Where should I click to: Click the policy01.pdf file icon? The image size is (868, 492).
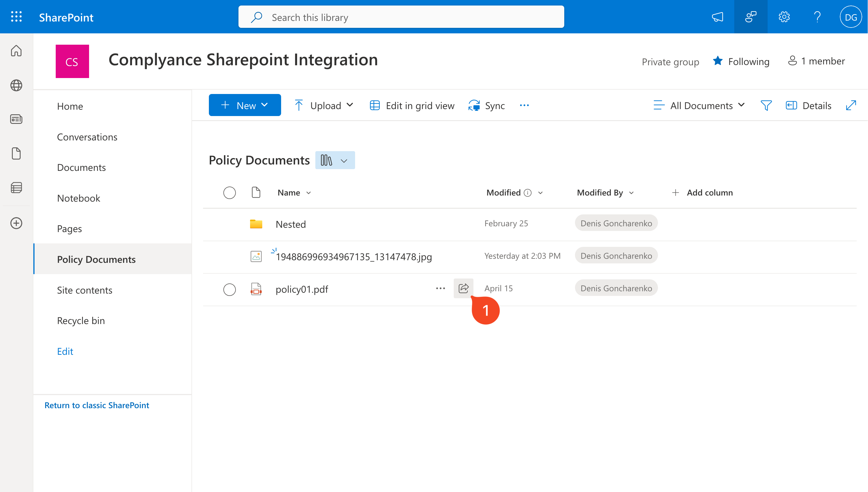pyautogui.click(x=256, y=289)
